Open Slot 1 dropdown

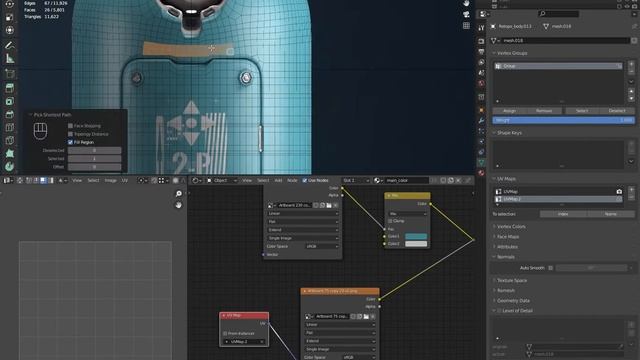coord(356,180)
